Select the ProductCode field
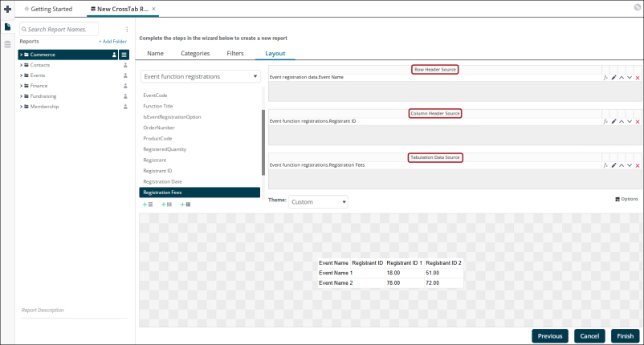The image size is (644, 345). tap(157, 138)
